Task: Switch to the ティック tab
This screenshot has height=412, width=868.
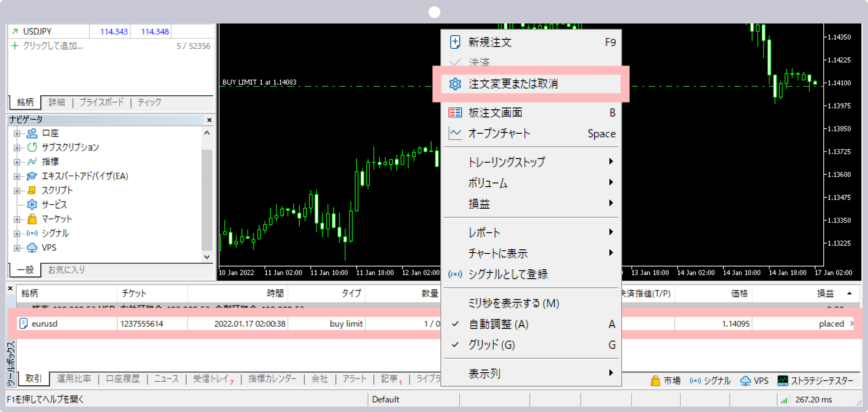Action: coord(150,102)
